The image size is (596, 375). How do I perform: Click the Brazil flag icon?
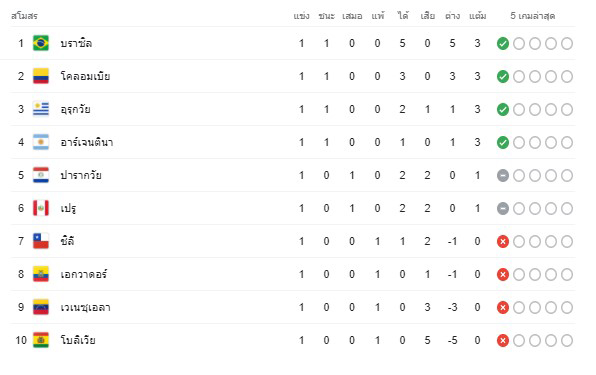[41, 43]
